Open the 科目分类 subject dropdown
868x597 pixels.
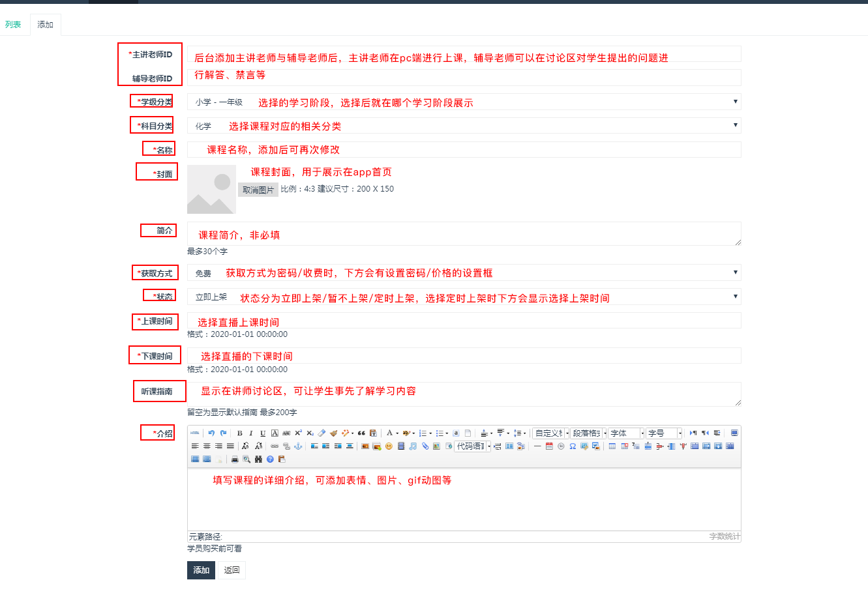(464, 125)
